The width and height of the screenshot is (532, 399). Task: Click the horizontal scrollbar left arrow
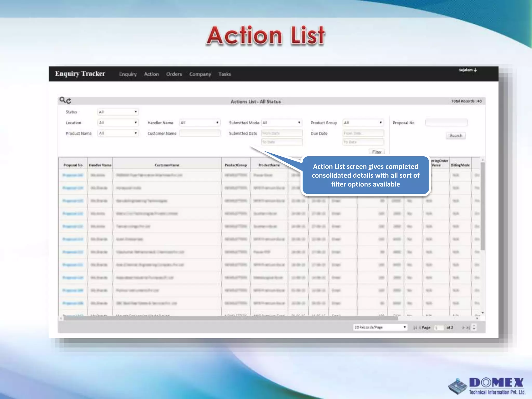[61, 318]
